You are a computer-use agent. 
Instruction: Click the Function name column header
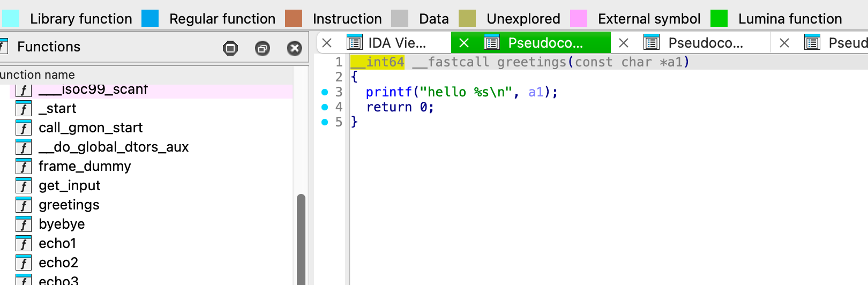tap(38, 74)
